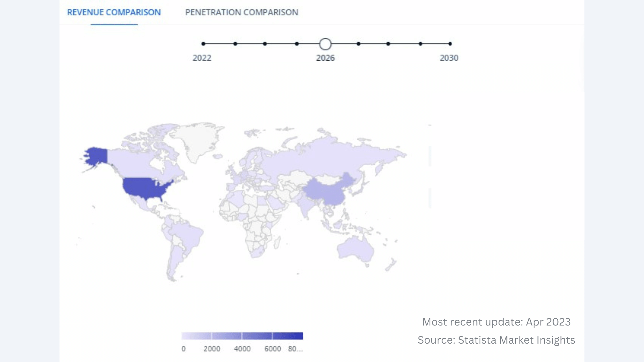This screenshot has height=362, width=644.
Task: Click the lightest legend color segment
Action: (196, 336)
